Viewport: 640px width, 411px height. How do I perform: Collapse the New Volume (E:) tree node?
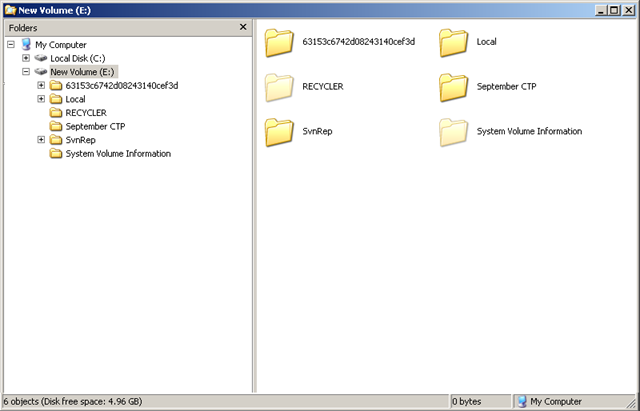(x=26, y=71)
